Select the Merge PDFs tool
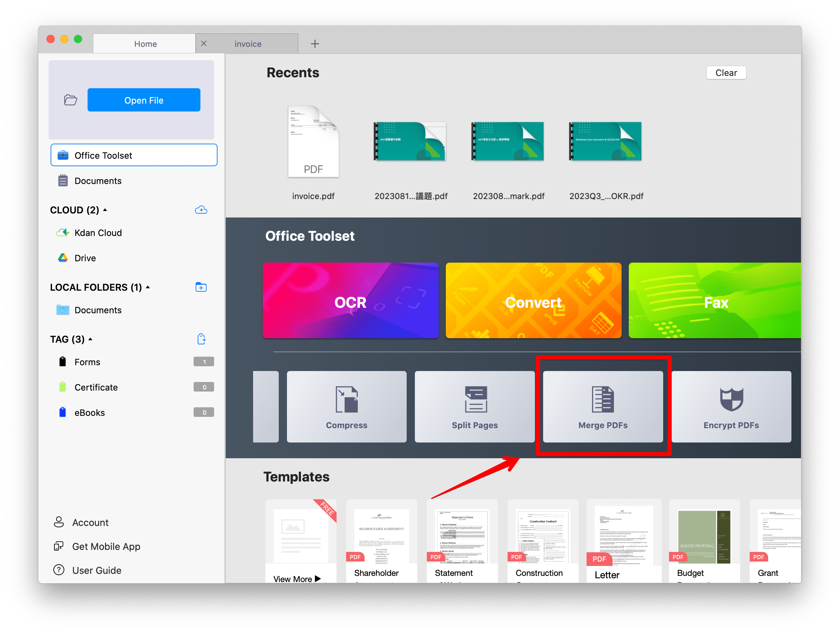This screenshot has height=634, width=840. pos(603,407)
